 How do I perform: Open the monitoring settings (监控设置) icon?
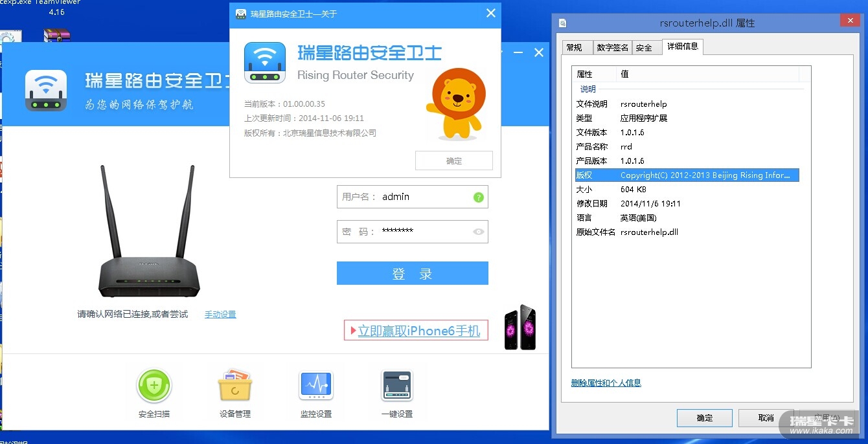click(316, 386)
